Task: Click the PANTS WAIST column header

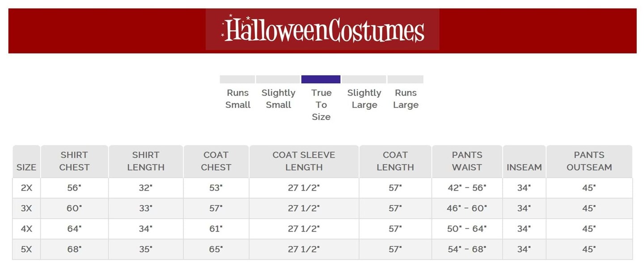Action: (467, 161)
